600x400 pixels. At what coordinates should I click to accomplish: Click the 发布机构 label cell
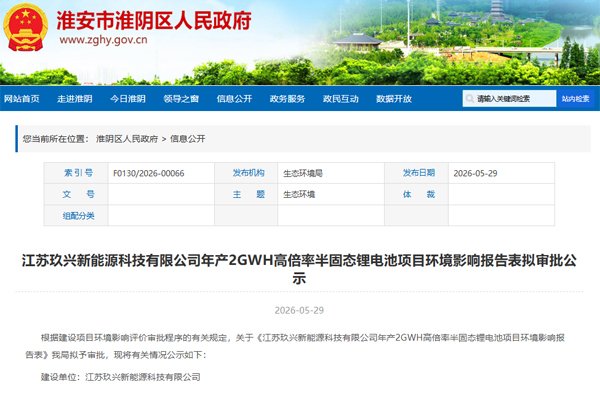(x=246, y=173)
